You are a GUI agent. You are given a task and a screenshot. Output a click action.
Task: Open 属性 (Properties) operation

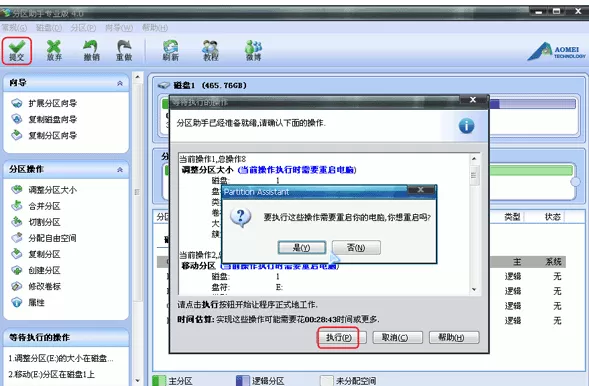tap(36, 303)
